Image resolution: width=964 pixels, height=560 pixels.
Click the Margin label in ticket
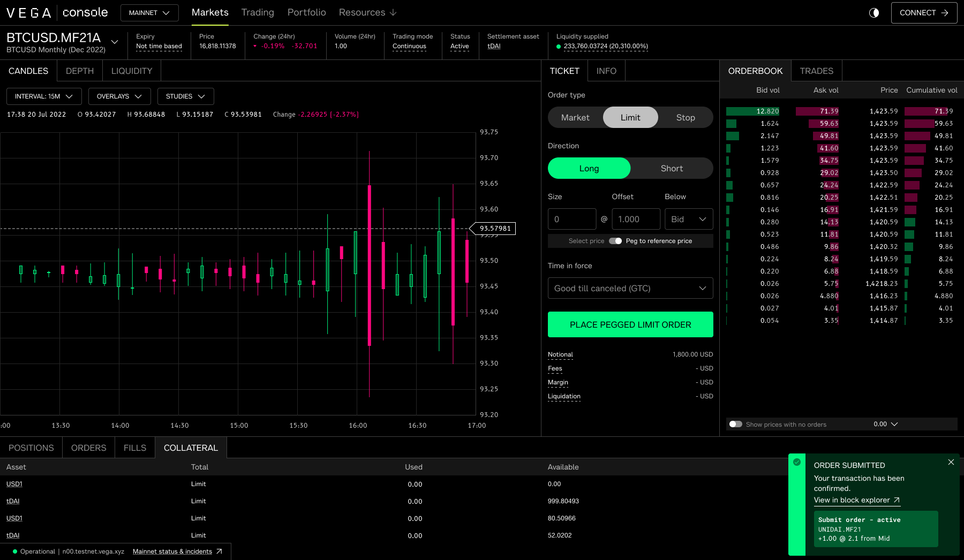click(558, 382)
